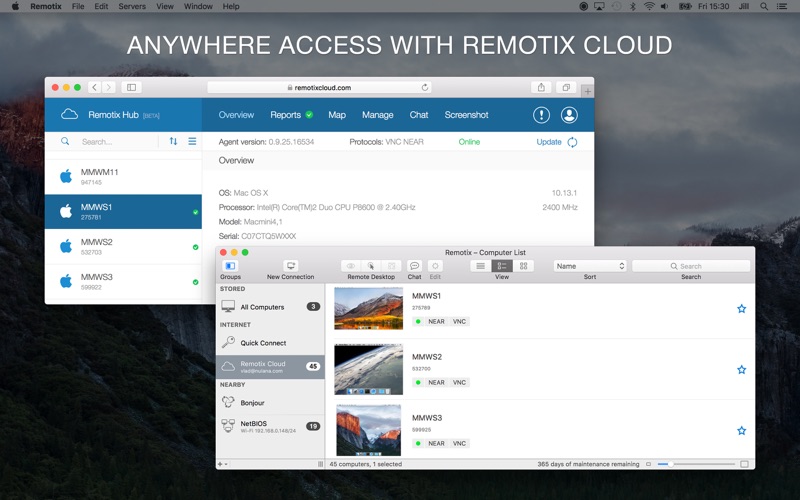Open the Servers menu in menu bar
Viewport: 800px width, 500px height.
132,6
